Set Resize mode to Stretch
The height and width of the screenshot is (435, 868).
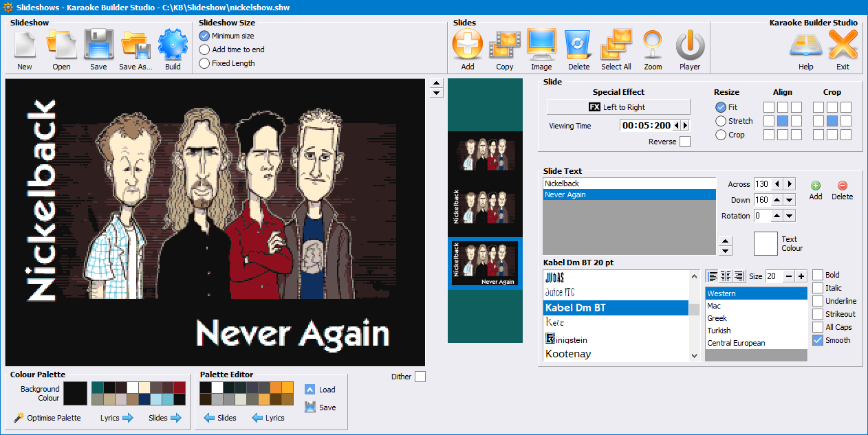click(721, 121)
